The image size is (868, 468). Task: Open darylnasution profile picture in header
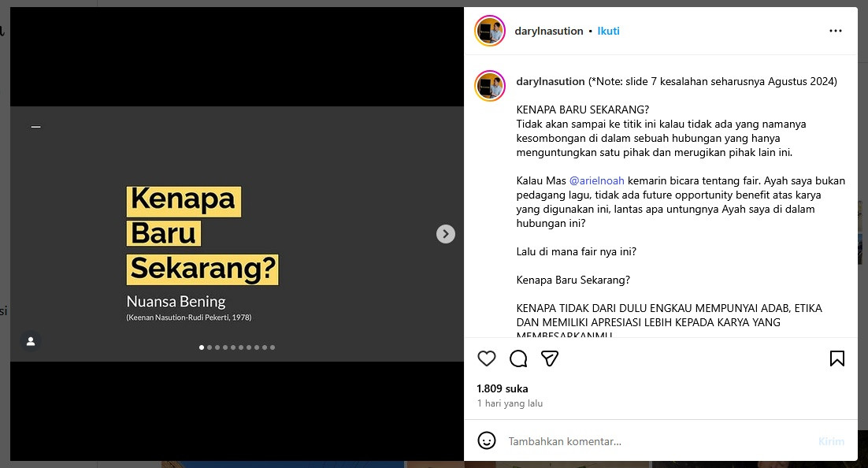[x=490, y=31]
